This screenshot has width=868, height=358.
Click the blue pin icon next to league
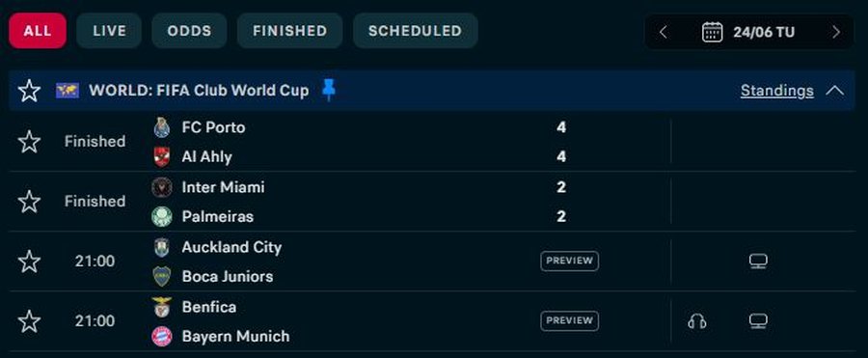pyautogui.click(x=329, y=90)
